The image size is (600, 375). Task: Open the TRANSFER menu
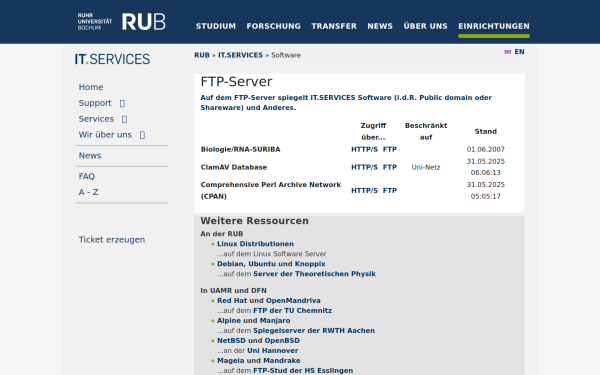coord(334,26)
